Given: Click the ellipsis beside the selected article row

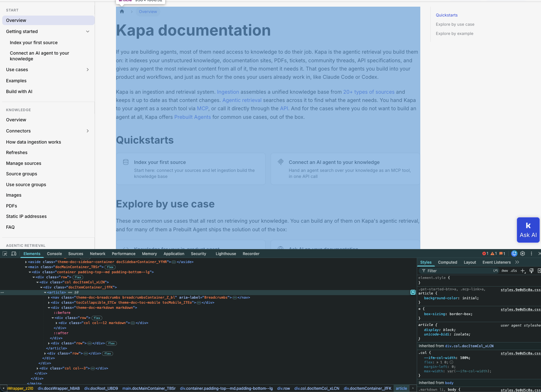Looking at the screenshot, I should click(x=2, y=292).
